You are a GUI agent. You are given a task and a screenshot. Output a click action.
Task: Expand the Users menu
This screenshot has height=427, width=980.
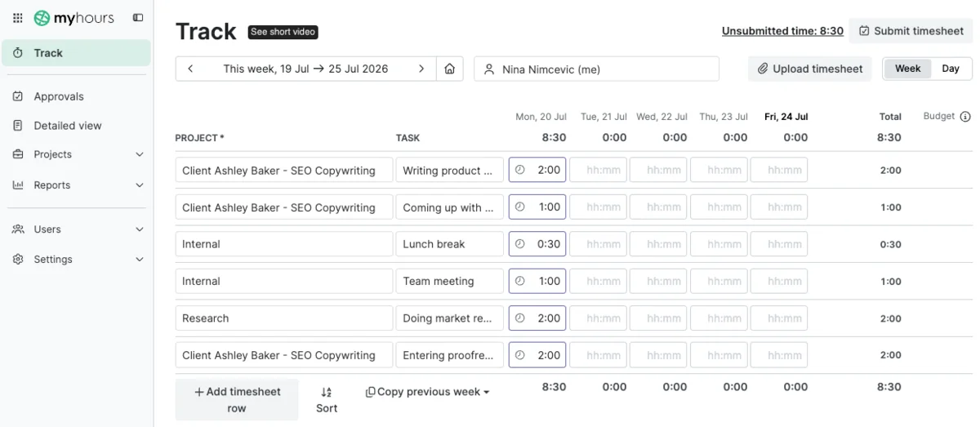(x=76, y=229)
